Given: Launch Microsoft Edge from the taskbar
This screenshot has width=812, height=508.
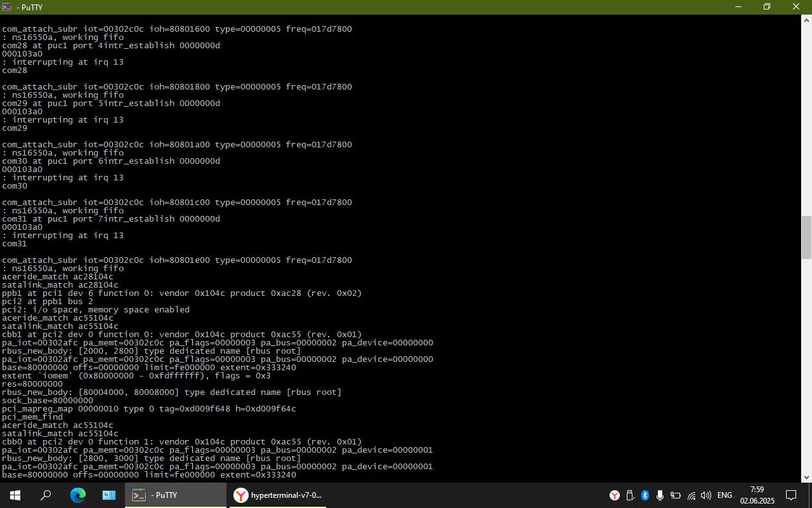Looking at the screenshot, I should coord(77,495).
